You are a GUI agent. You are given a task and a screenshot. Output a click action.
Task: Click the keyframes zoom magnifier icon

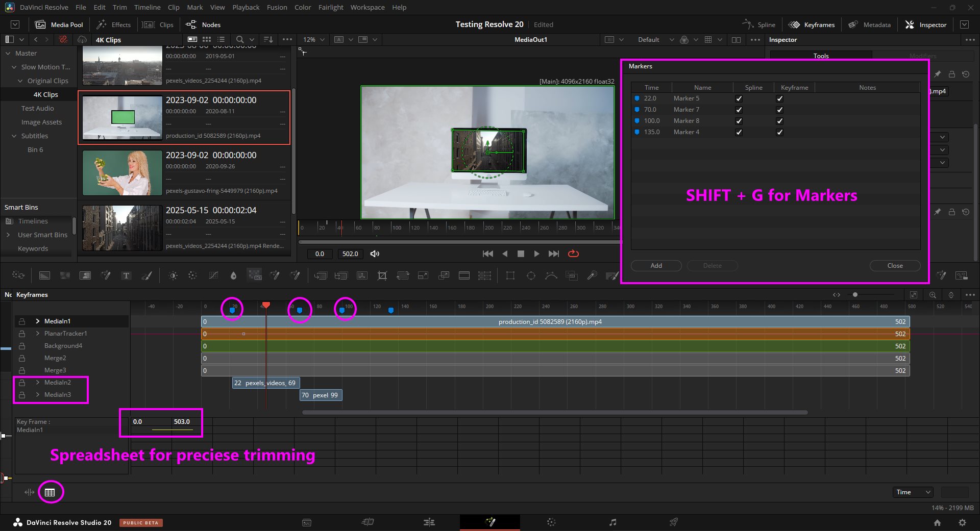[933, 295]
